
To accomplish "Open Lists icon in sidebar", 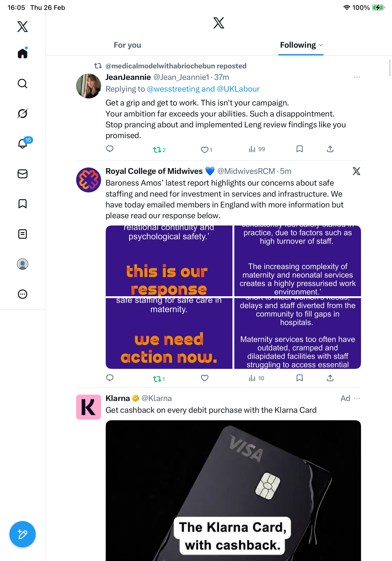I will pyautogui.click(x=23, y=234).
